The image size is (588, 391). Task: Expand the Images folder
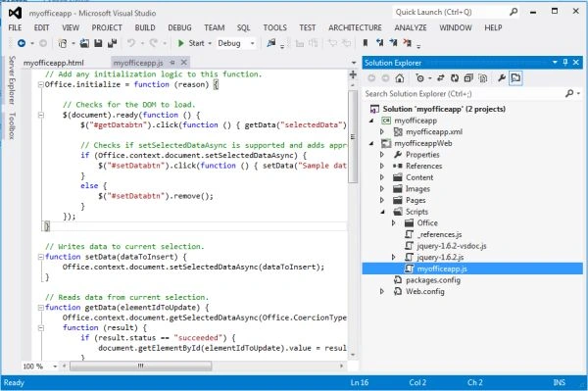382,189
